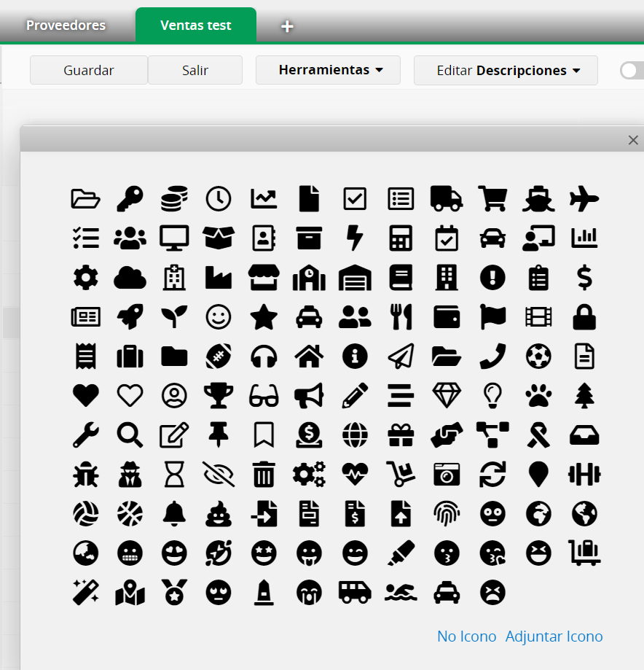Screen dimensions: 644x670
Task: Select the hidden eye-slash icon
Action: pos(219,474)
